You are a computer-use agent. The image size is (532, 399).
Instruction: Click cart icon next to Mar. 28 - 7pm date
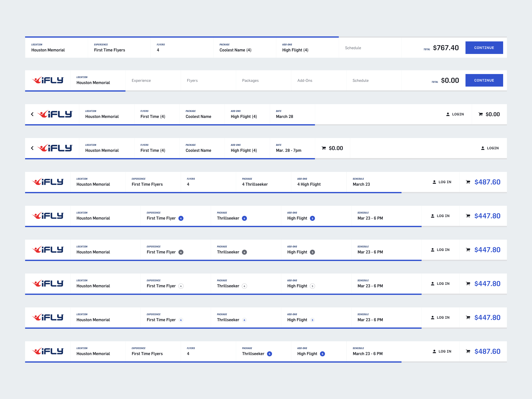(x=324, y=148)
